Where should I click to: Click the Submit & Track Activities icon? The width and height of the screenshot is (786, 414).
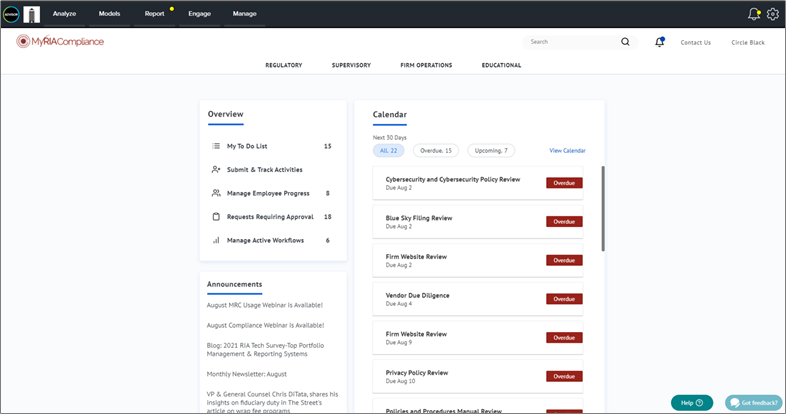pyautogui.click(x=216, y=170)
